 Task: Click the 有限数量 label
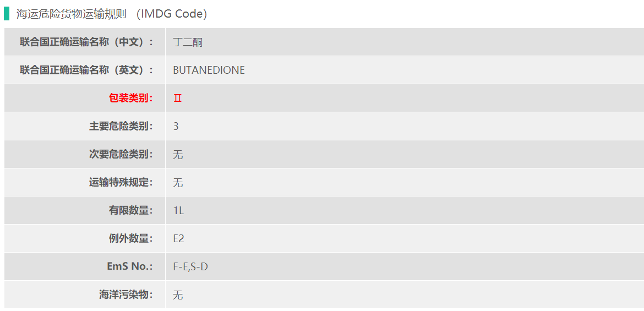pos(131,210)
